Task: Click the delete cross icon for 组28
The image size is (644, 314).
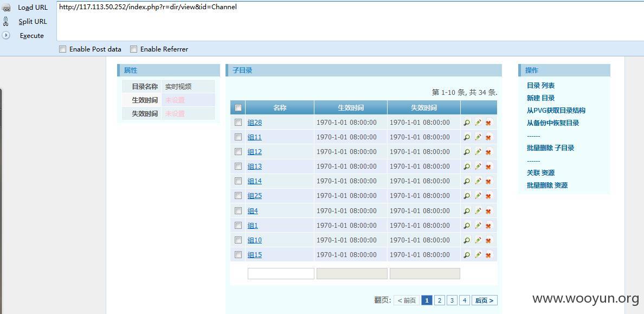Action: (488, 123)
